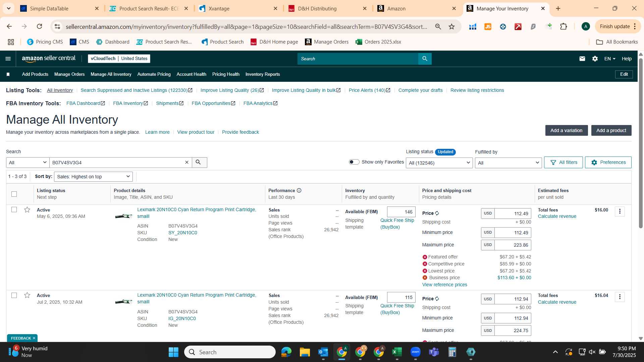
Task: Open the search field All dropdown
Action: (x=28, y=163)
